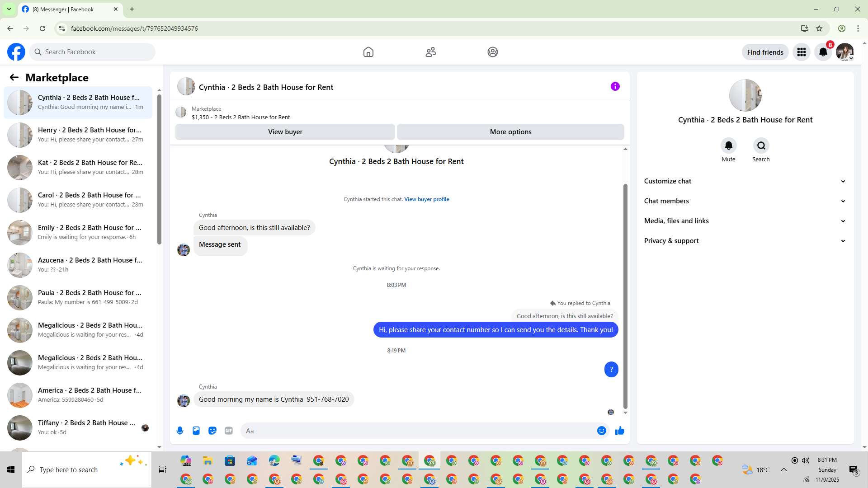Open the listing thumbnail beside $1,350 price
This screenshot has width=868, height=488.
181,113
